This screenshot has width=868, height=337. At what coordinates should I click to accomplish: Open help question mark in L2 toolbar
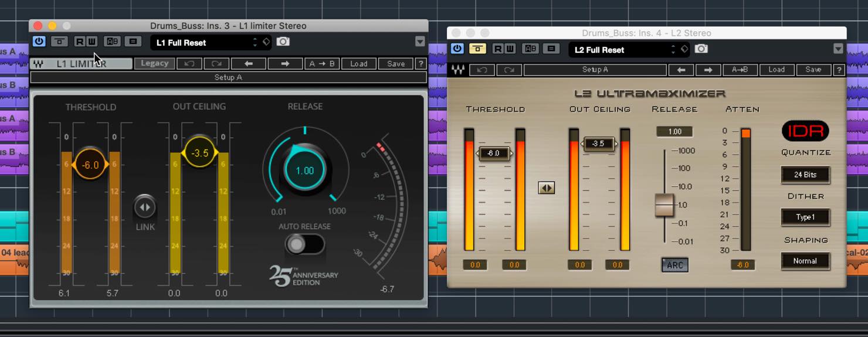point(839,70)
